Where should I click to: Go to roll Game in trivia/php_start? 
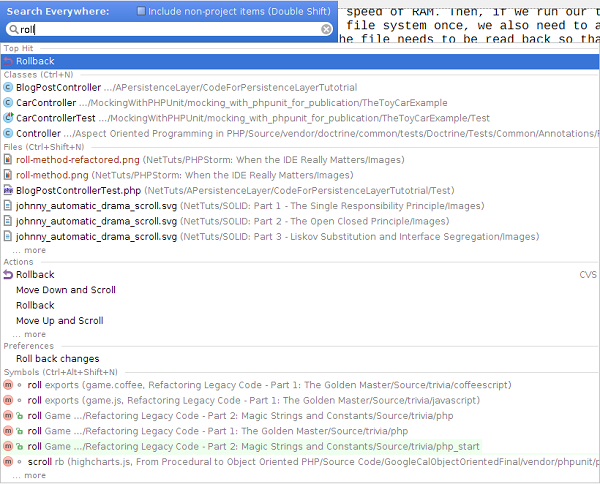coord(300,447)
